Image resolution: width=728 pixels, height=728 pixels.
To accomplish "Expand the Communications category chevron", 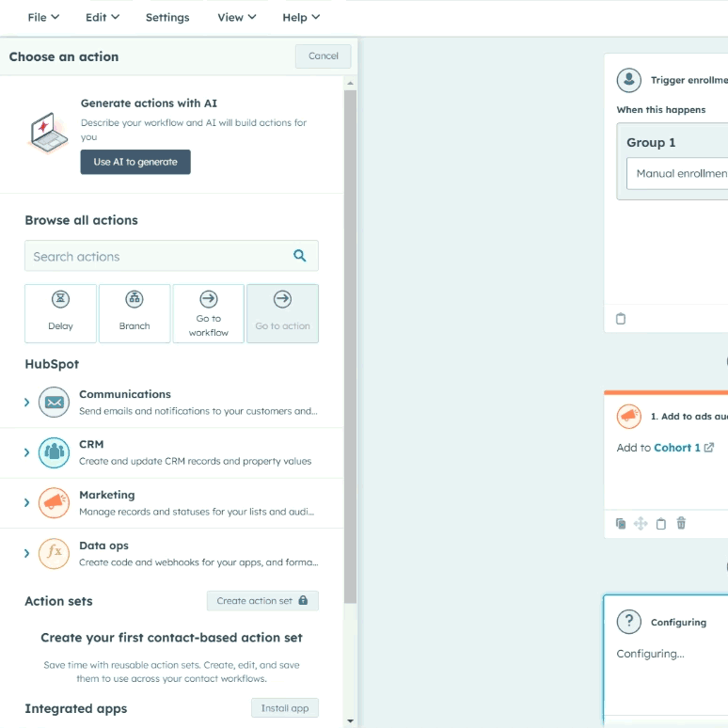I will click(27, 403).
